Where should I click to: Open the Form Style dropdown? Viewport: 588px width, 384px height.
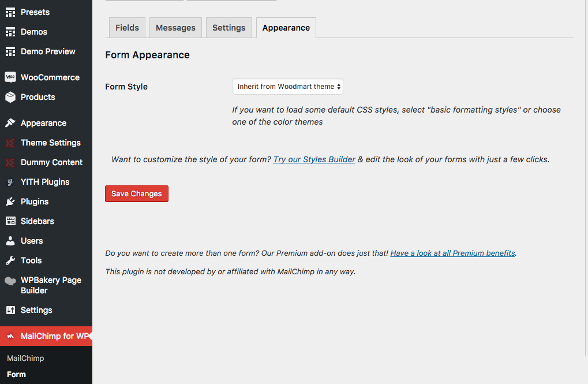[287, 87]
